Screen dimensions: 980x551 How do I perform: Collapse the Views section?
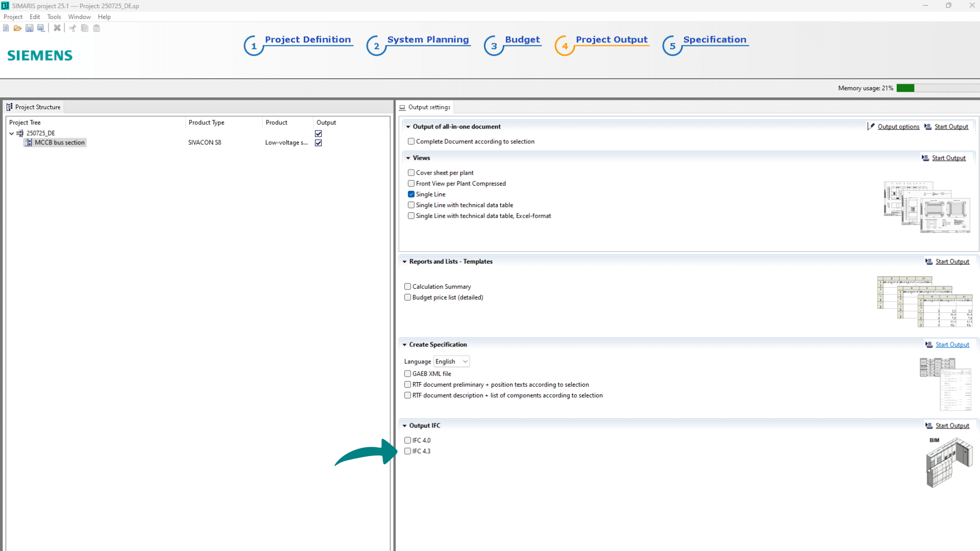click(x=408, y=158)
